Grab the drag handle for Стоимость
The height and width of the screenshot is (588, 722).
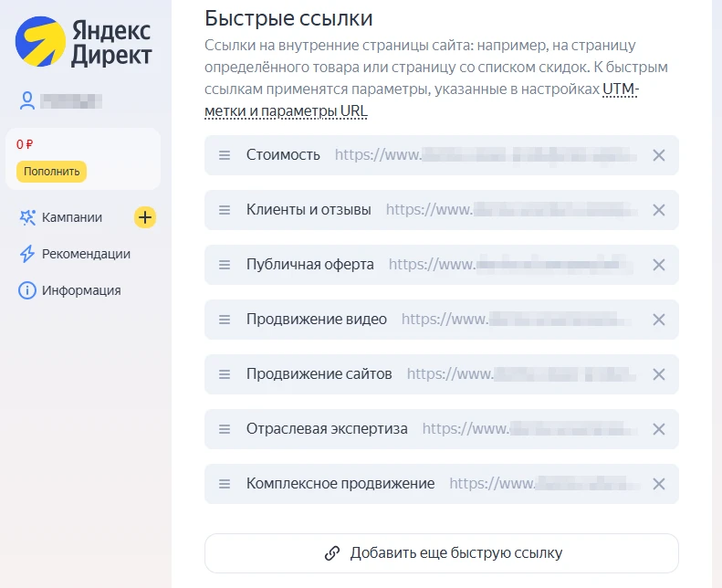pyautogui.click(x=225, y=155)
